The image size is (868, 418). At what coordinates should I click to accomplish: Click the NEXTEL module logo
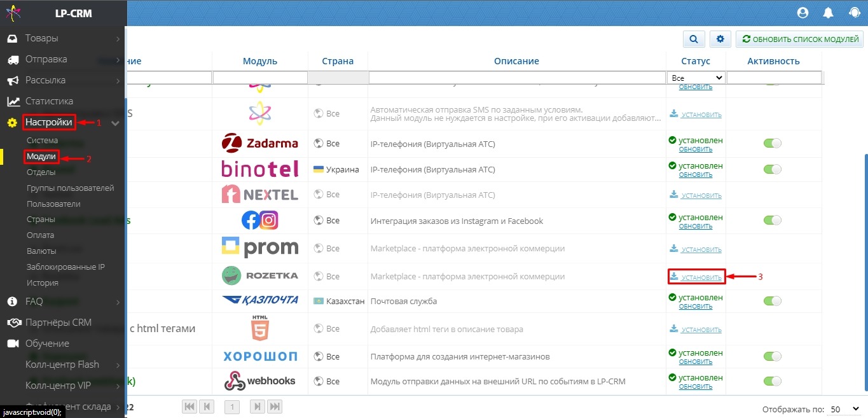click(x=259, y=194)
